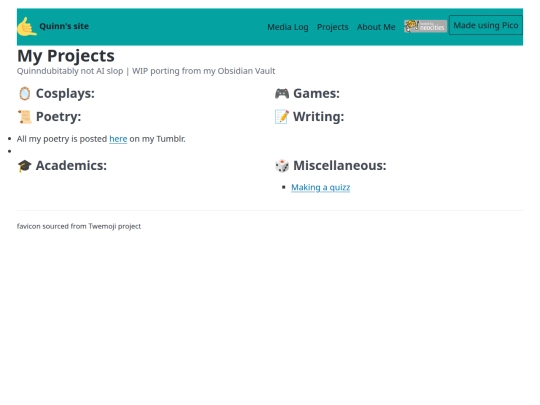Go to the Media Log page
The height and width of the screenshot is (405, 540).
pos(288,27)
